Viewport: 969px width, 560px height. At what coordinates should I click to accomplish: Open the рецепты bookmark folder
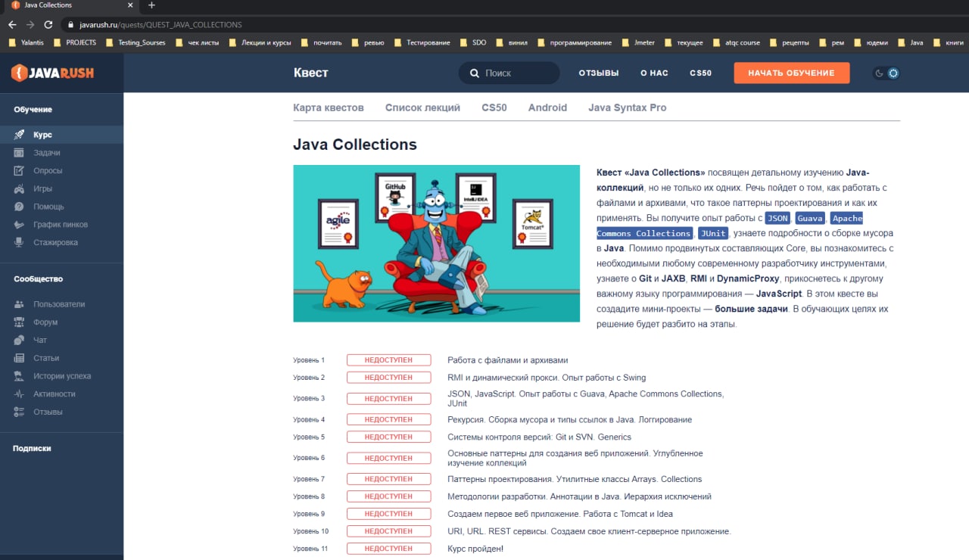tap(789, 42)
